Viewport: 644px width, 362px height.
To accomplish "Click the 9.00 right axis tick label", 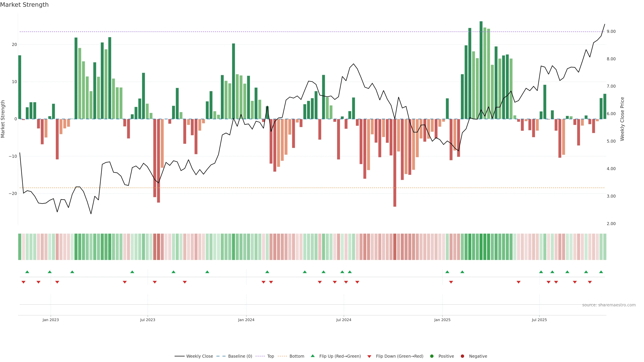I will click(x=611, y=32).
